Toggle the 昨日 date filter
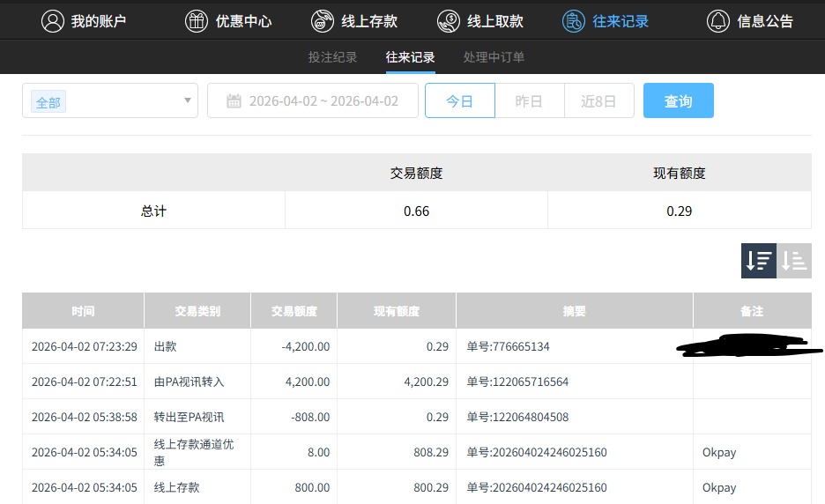Screen dimensions: 825x504 pyautogui.click(x=529, y=101)
